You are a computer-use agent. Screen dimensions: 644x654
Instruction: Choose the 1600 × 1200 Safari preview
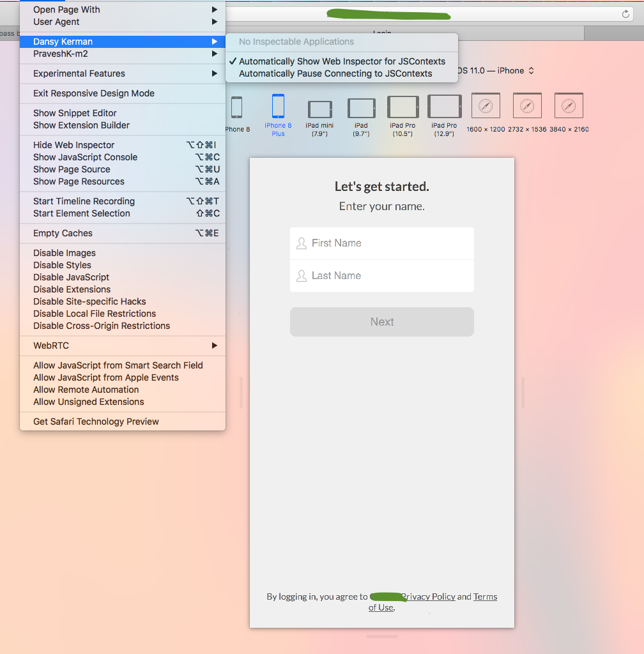click(x=485, y=105)
